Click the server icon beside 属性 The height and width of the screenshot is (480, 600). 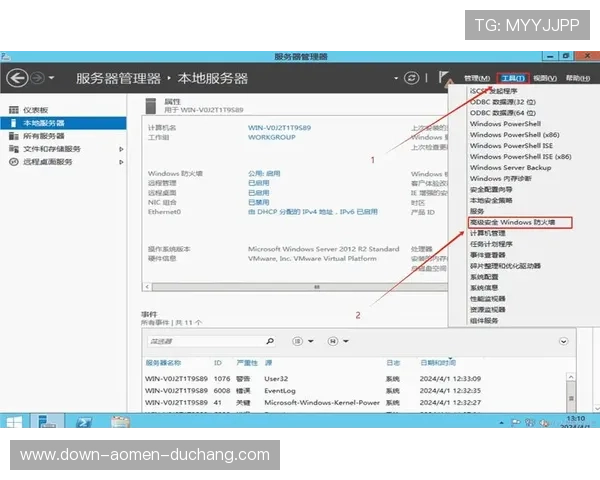click(x=151, y=106)
